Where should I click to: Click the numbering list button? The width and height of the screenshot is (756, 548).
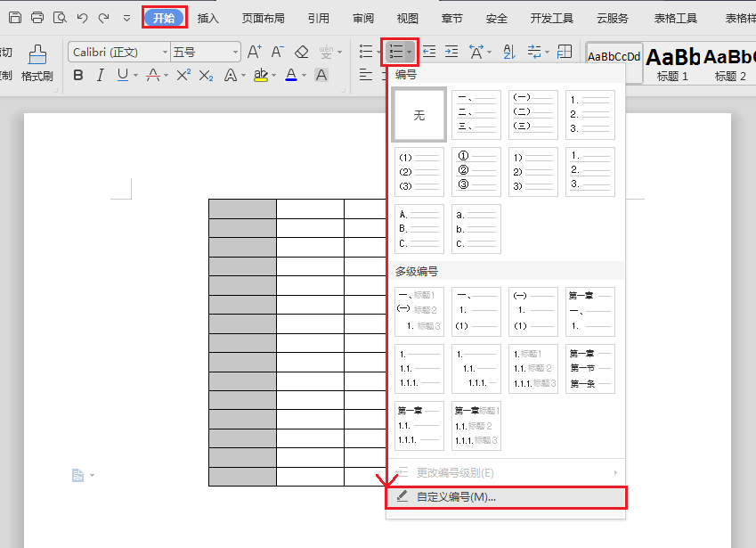[396, 52]
